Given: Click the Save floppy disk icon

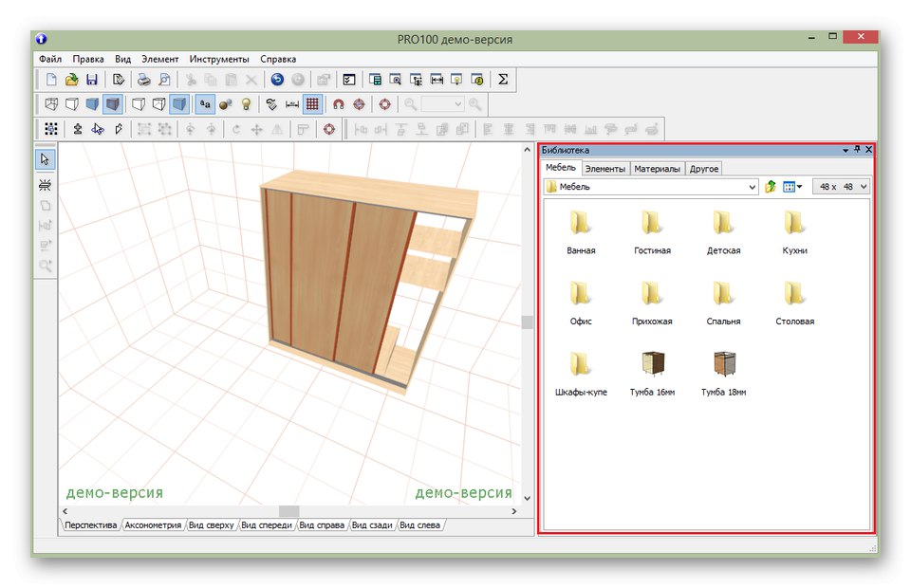Looking at the screenshot, I should click(x=92, y=81).
